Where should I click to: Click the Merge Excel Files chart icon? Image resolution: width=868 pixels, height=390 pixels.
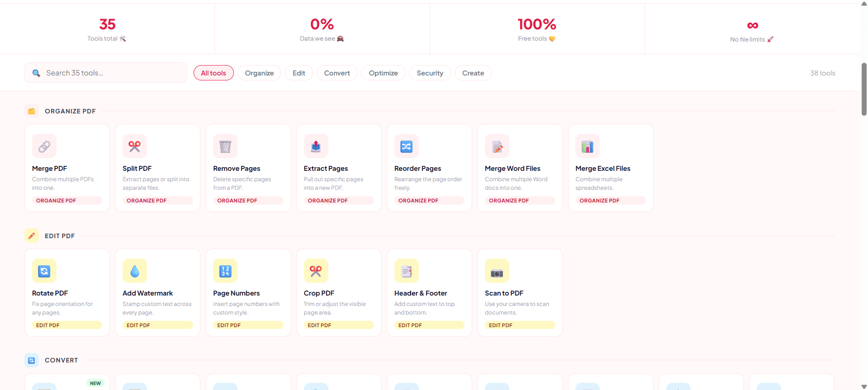pyautogui.click(x=588, y=146)
